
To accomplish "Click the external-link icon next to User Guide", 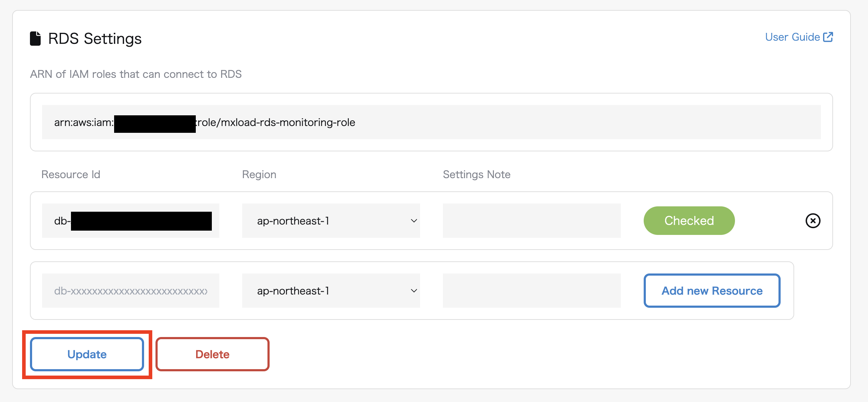I will (x=828, y=37).
